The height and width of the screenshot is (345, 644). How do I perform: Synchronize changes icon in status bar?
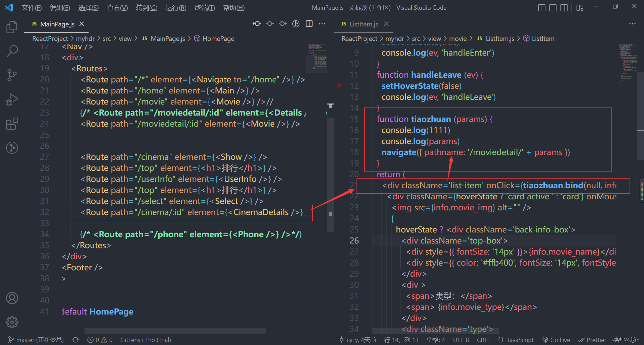[75, 340]
